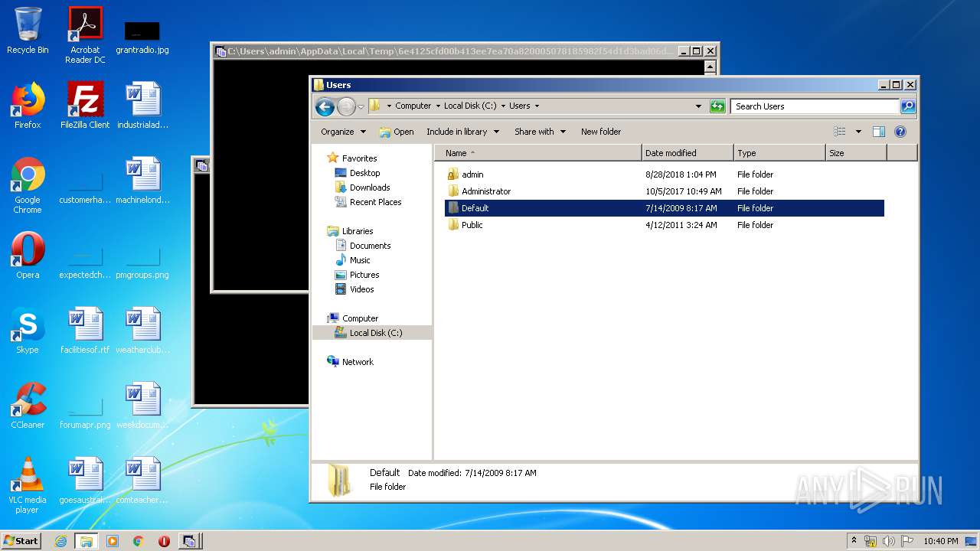Sort by Type column header
980x551 pixels.
(779, 153)
